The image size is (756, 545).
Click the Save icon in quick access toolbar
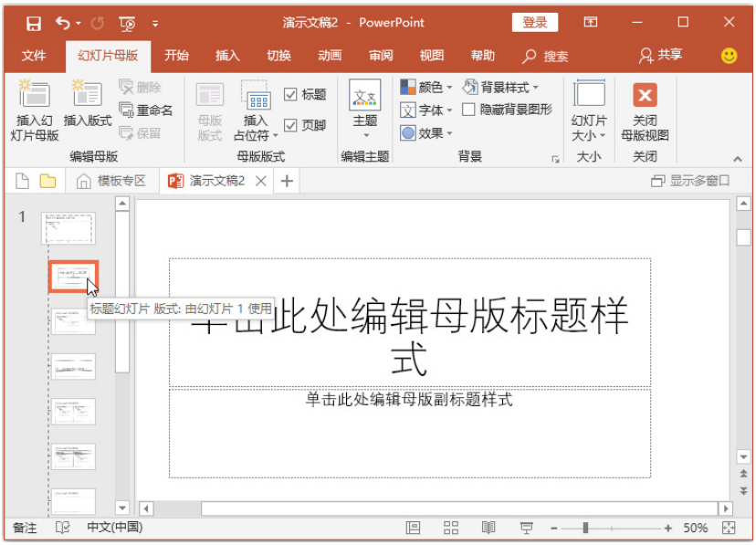point(33,23)
